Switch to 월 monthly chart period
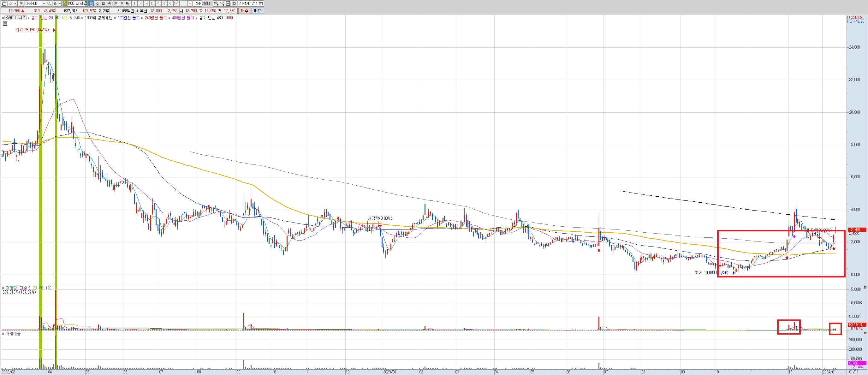Viewport: 868px width, 375px height. tap(103, 4)
